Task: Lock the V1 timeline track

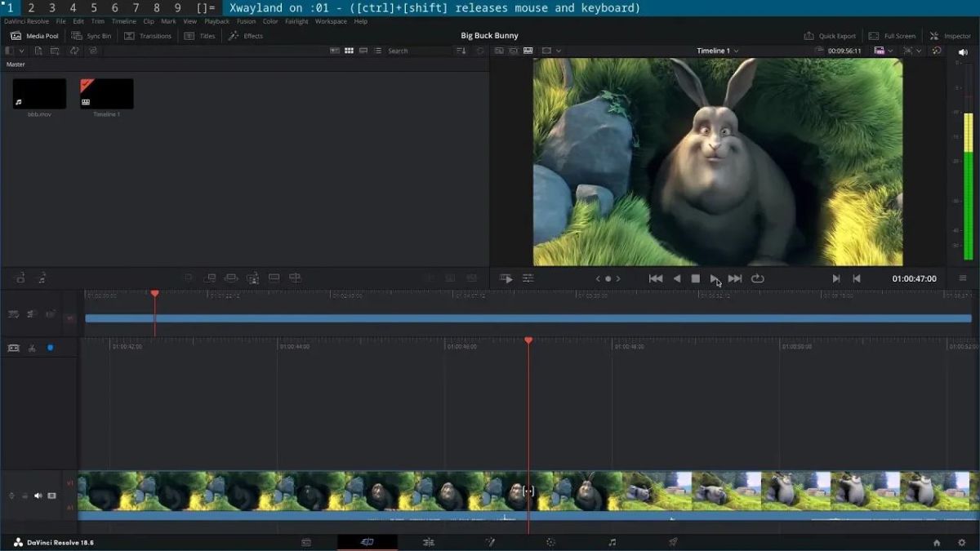Action: [x=24, y=495]
